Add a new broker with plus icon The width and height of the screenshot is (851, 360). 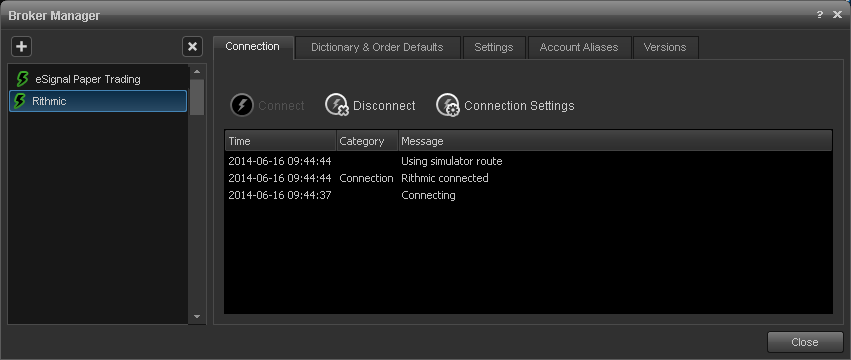pos(21,47)
